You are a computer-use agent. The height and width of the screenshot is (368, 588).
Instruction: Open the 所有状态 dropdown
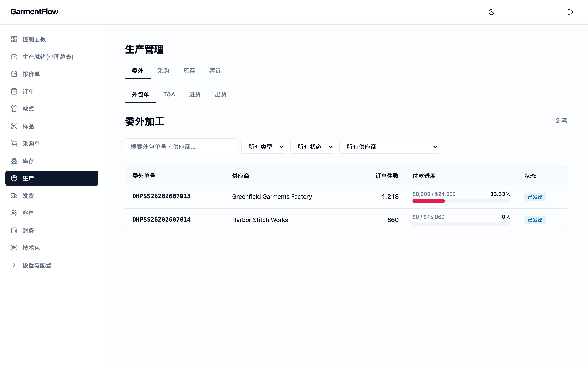[x=312, y=147]
